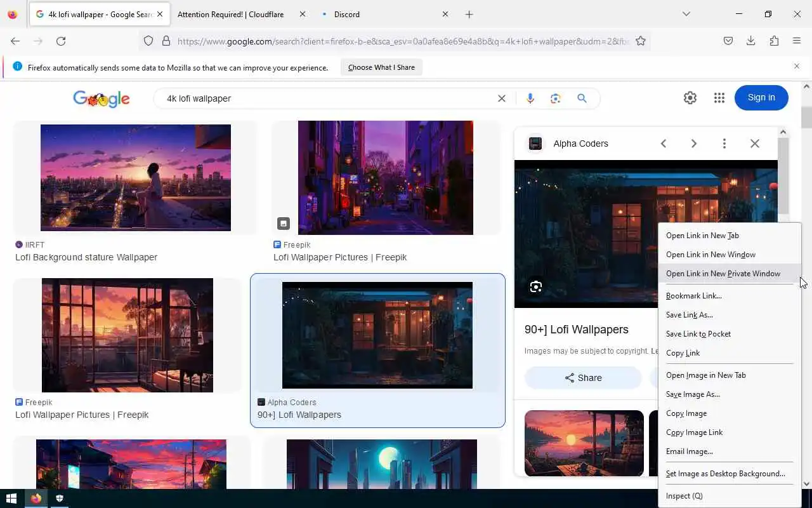Choose Save Link As
This screenshot has height=508, width=812.
(730, 315)
